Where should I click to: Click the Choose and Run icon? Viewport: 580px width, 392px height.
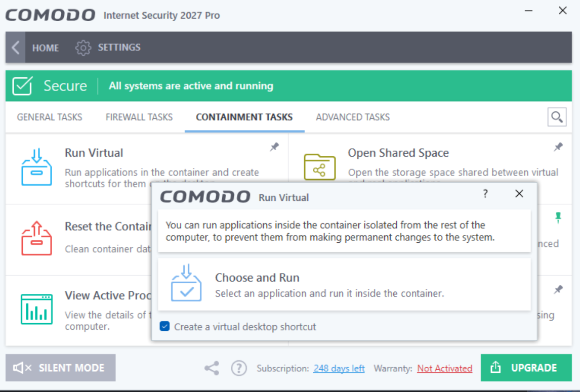(x=186, y=283)
